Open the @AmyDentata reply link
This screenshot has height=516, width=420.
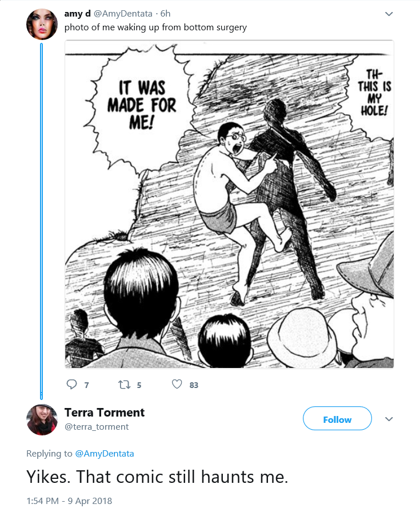pyautogui.click(x=105, y=454)
